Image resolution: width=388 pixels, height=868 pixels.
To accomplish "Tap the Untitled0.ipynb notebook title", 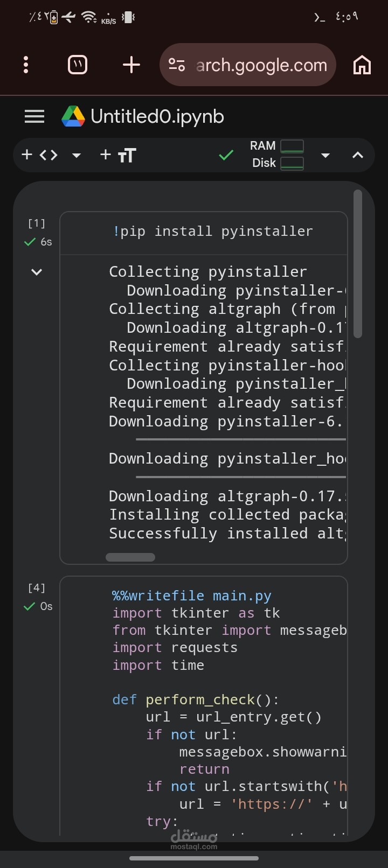I will click(157, 116).
